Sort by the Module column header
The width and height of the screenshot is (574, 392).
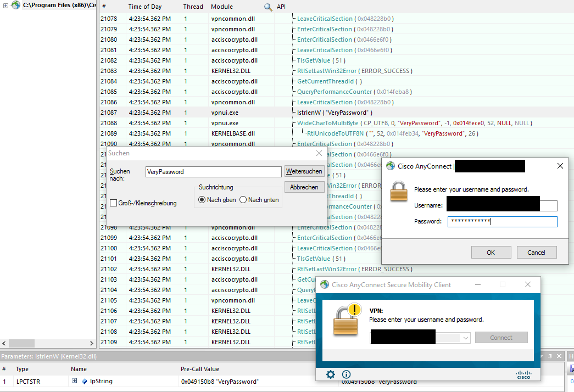(x=222, y=7)
